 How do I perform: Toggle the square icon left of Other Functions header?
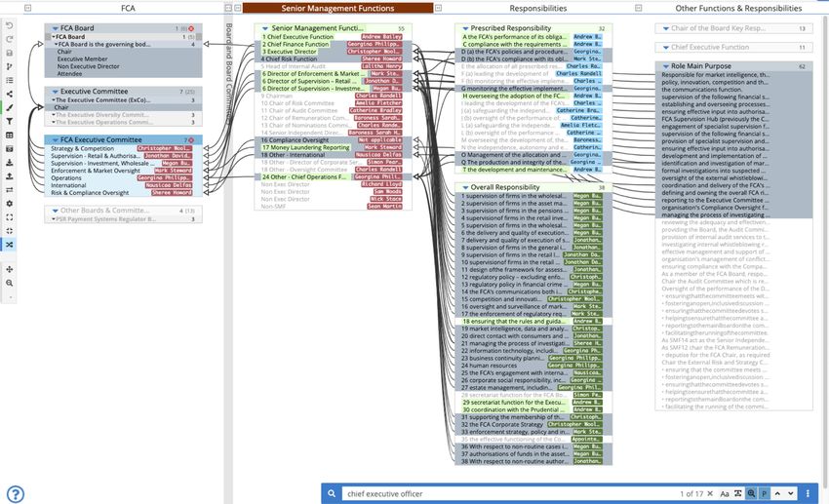(639, 8)
